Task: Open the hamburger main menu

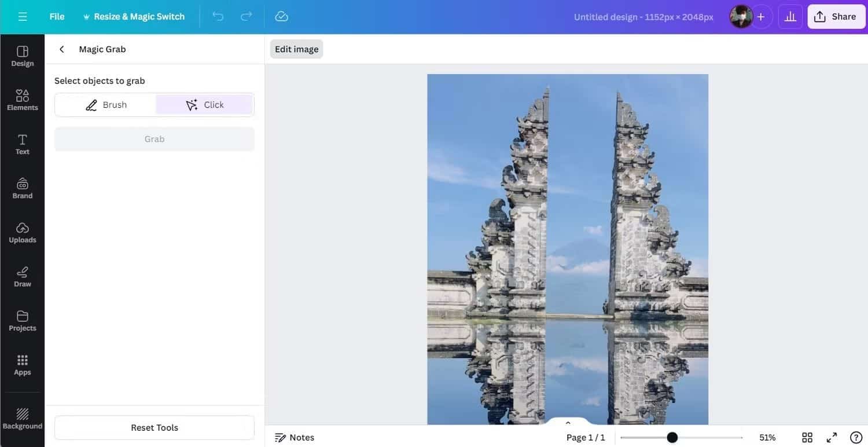Action: 23,17
